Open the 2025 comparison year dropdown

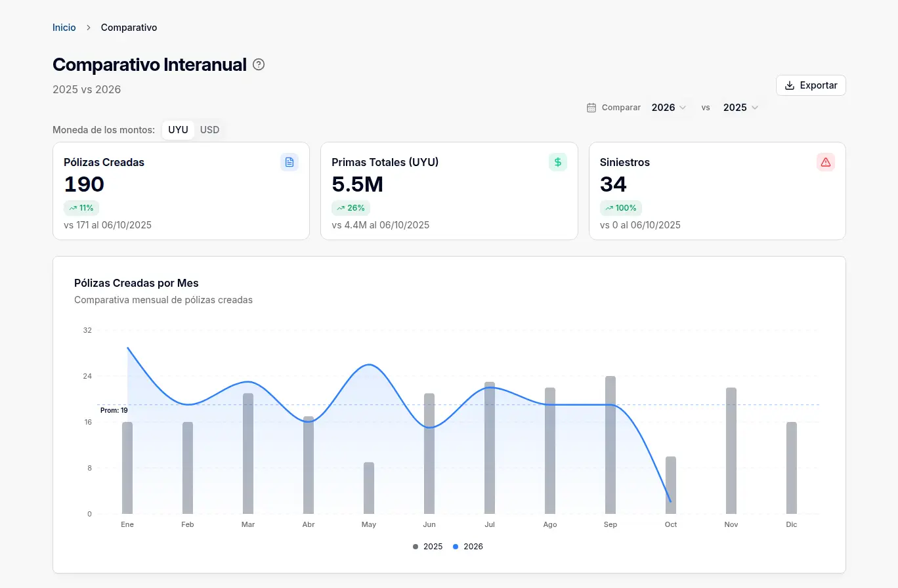click(740, 108)
